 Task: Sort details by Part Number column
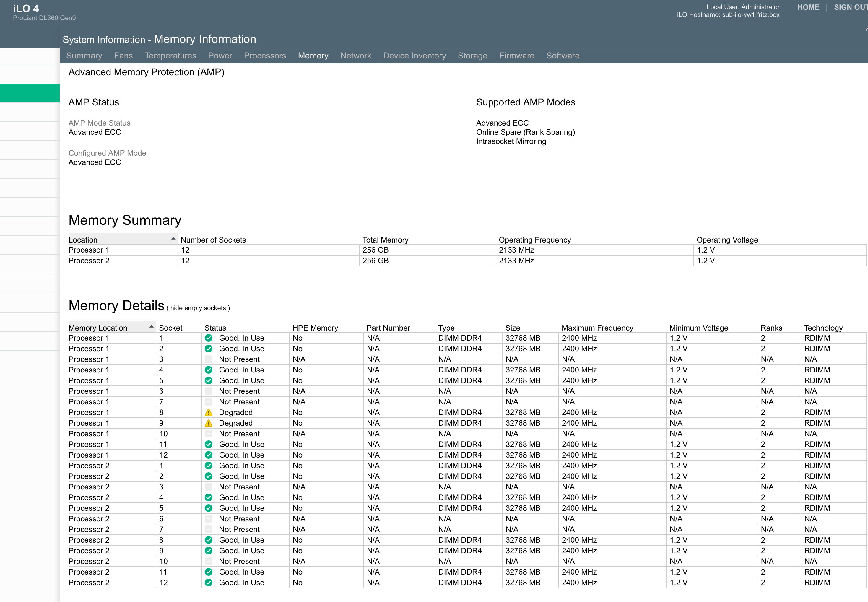pos(388,328)
